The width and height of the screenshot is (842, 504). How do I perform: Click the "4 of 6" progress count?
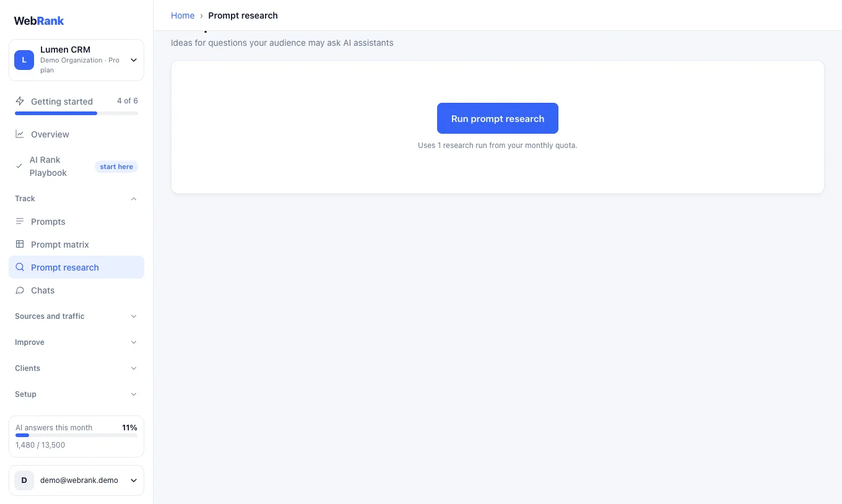[x=128, y=101]
